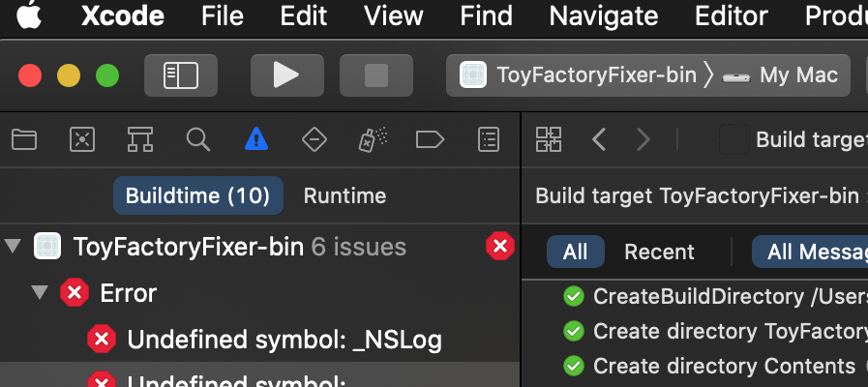Select the Undefined symbol: _NSLog issue

pyautogui.click(x=259, y=340)
